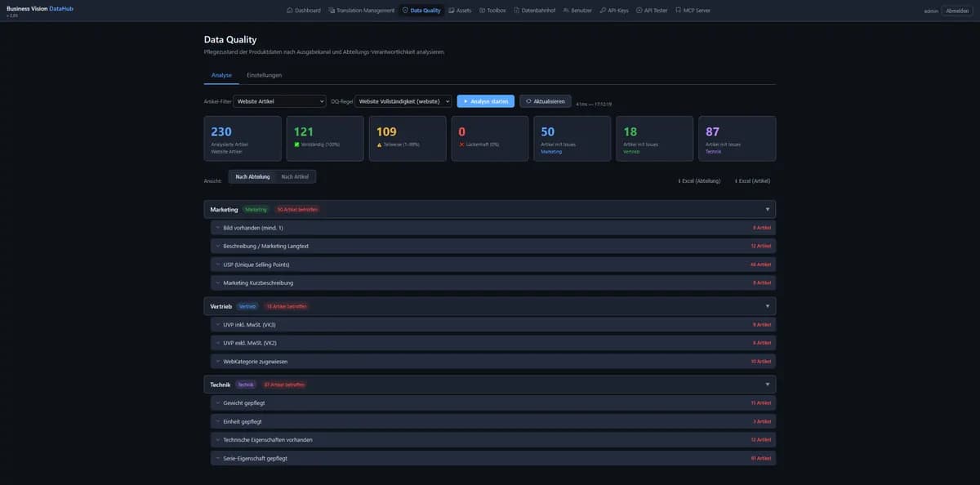Click the Abmelden logout button
The height and width of the screenshot is (485, 980).
click(957, 11)
